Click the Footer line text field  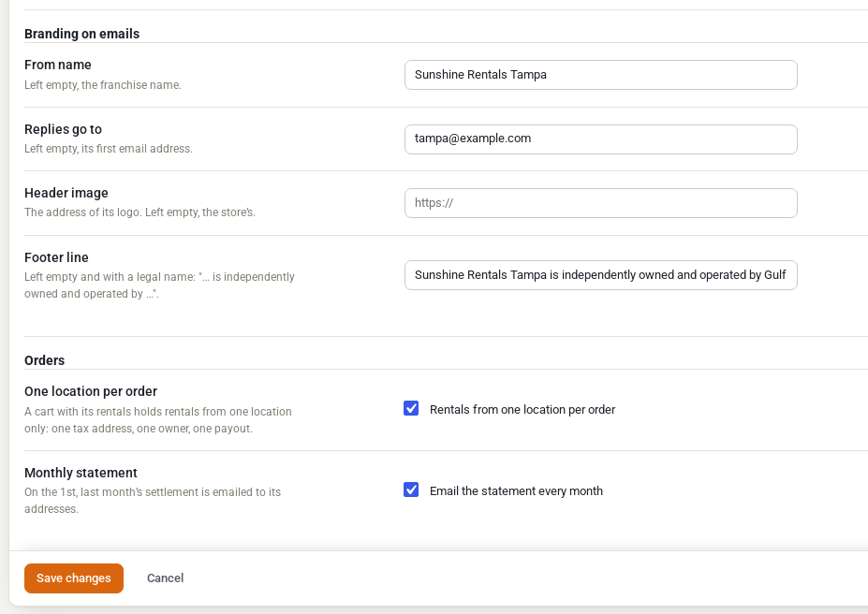coord(600,275)
